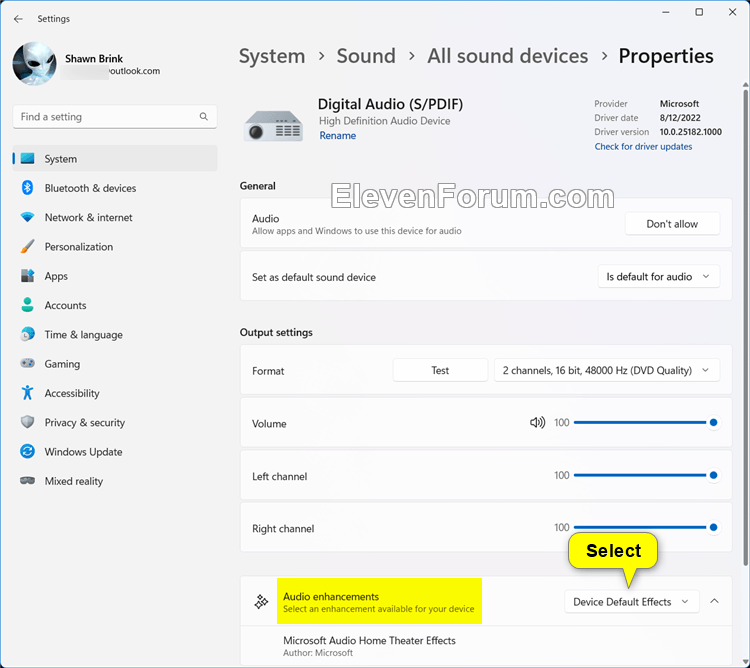Go to Time & language
750x668 pixels.
(115, 334)
